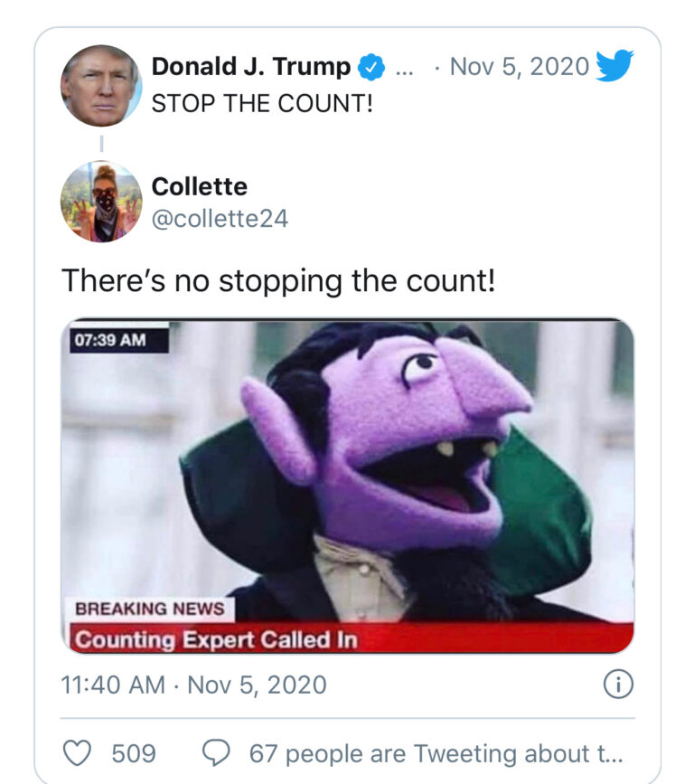Image resolution: width=694 pixels, height=784 pixels.
Task: Click the Twitter bird logo
Action: pyautogui.click(x=614, y=65)
